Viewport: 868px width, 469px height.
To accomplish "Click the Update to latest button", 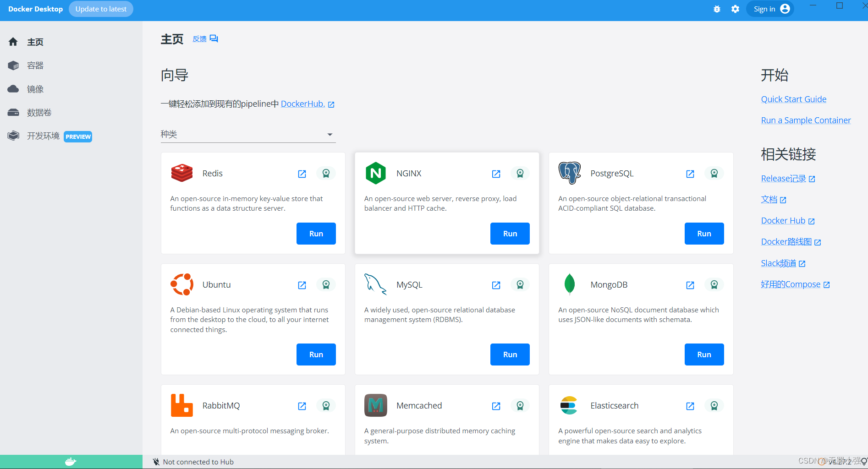I will pyautogui.click(x=101, y=9).
